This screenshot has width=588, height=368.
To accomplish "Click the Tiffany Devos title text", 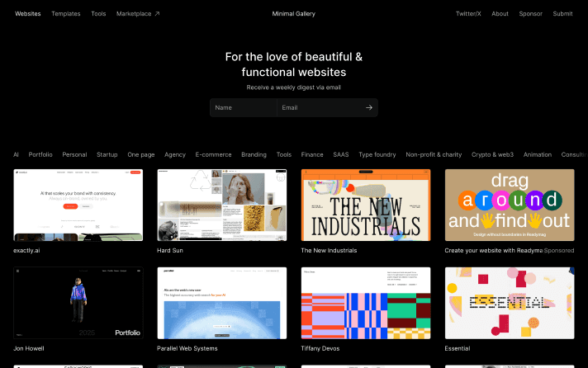I will tap(320, 348).
